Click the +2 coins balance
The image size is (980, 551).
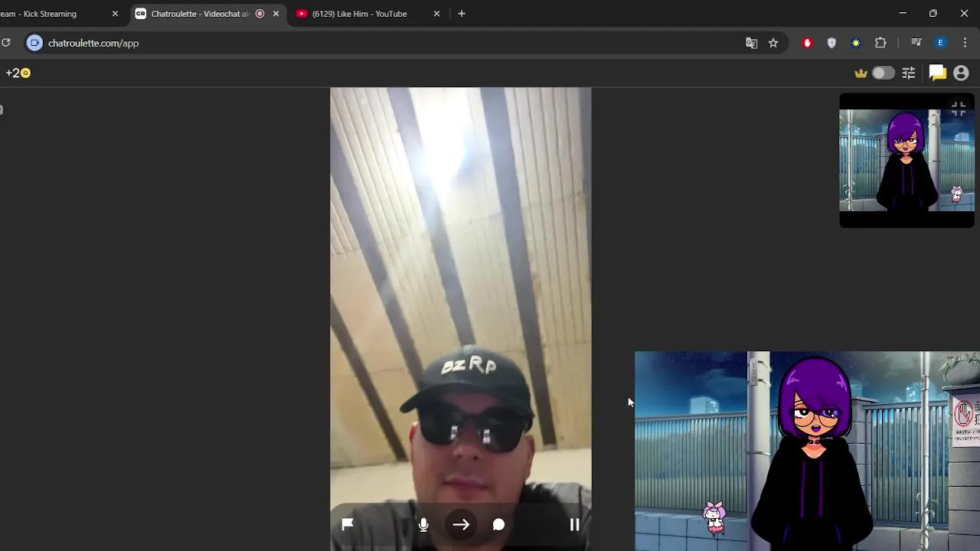coord(18,73)
